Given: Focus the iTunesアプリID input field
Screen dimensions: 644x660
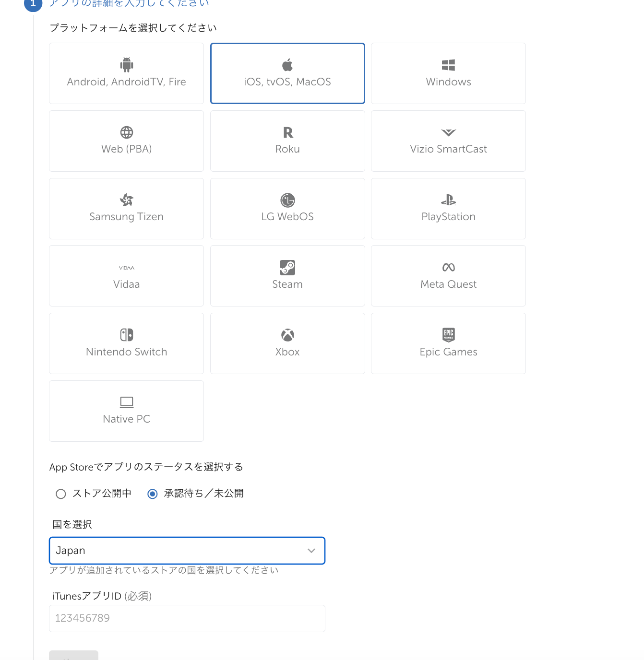Looking at the screenshot, I should pos(187,618).
